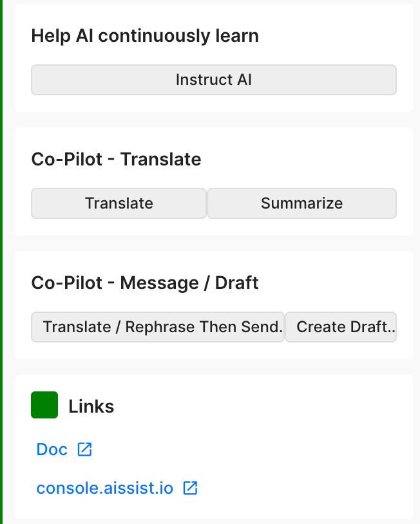
Task: Click the Help AI continuously learn heading
Action: [x=145, y=36]
